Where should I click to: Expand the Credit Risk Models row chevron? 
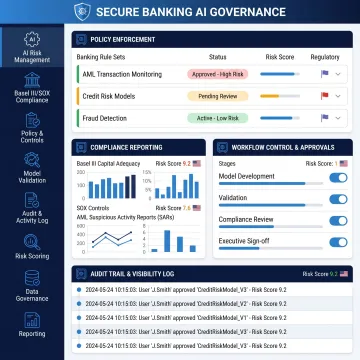pyautogui.click(x=338, y=96)
